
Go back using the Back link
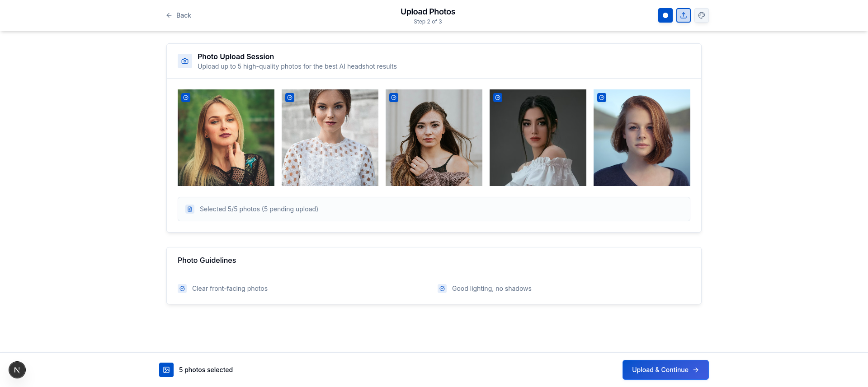[x=179, y=15]
